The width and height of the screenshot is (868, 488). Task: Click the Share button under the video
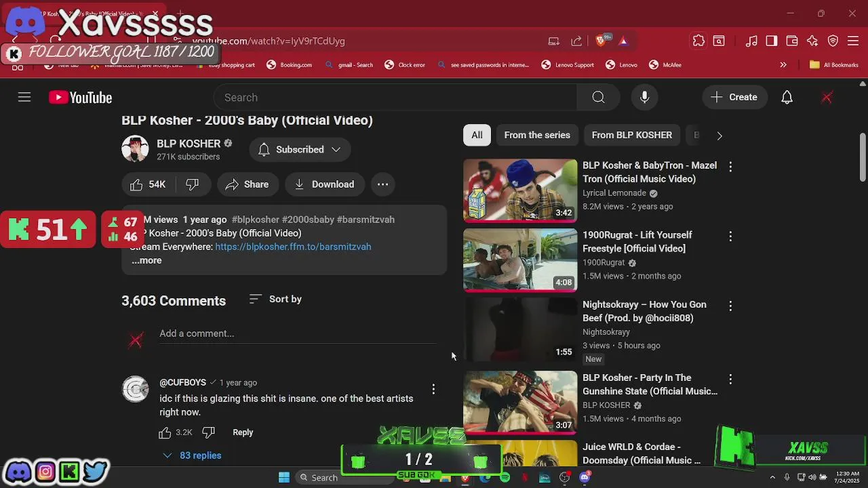pos(248,184)
